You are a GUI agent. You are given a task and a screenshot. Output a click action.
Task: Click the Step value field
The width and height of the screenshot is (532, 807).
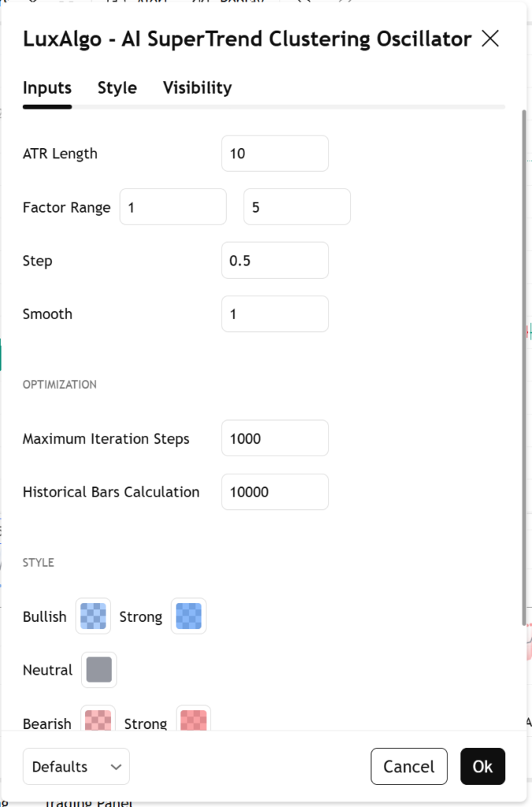[274, 261]
